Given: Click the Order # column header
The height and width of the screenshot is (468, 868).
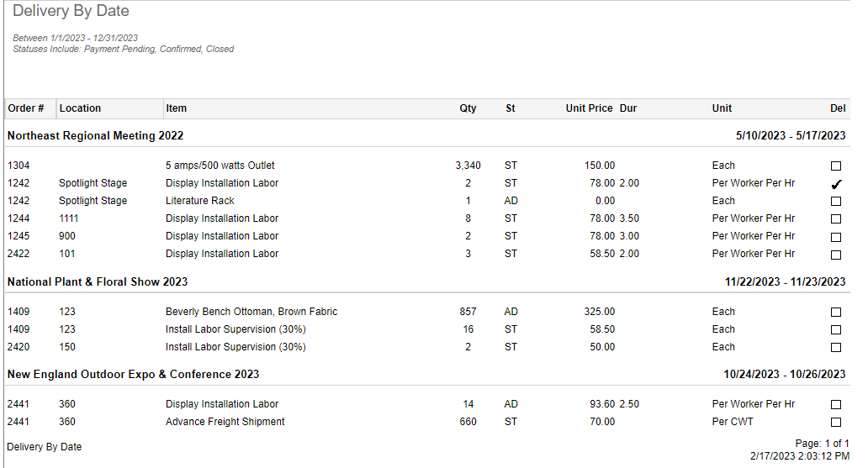Looking at the screenshot, I should pyautogui.click(x=26, y=108).
